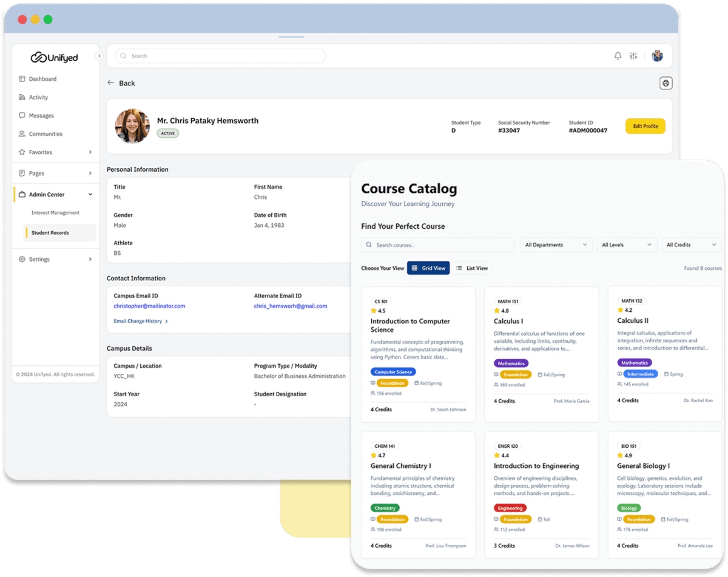
Task: Open the All Departments dropdown
Action: click(556, 245)
